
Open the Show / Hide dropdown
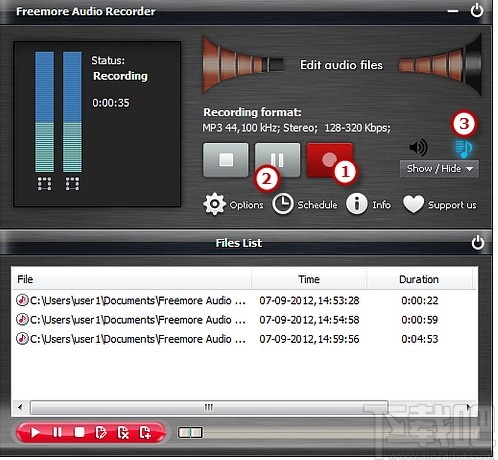tap(439, 169)
